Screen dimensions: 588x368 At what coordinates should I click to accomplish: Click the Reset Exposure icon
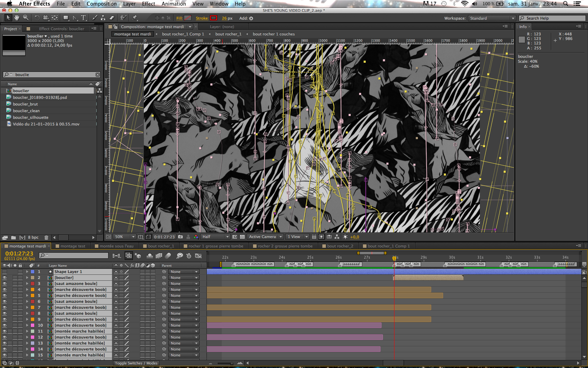(x=345, y=237)
